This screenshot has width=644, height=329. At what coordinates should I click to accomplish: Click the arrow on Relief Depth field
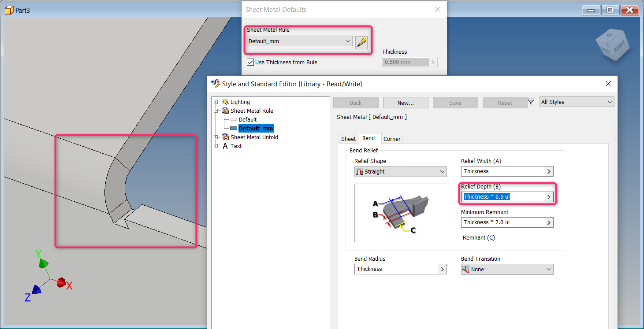point(549,197)
